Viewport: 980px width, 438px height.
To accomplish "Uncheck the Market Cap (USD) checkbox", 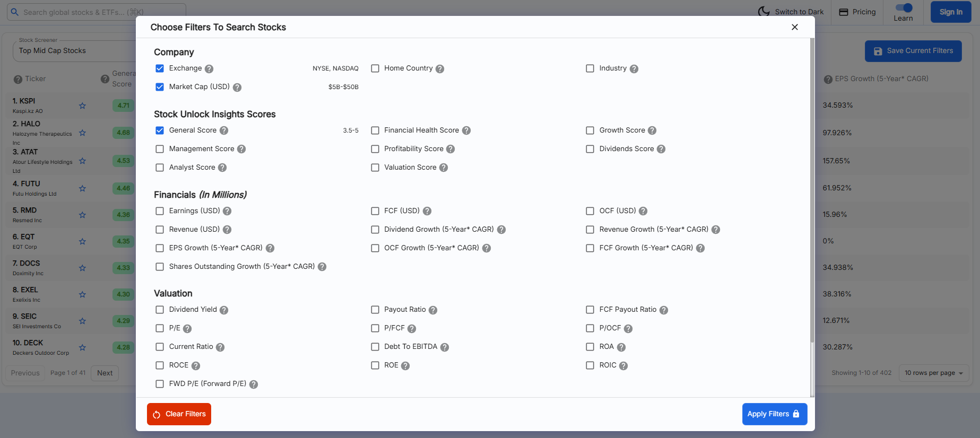I will (160, 87).
